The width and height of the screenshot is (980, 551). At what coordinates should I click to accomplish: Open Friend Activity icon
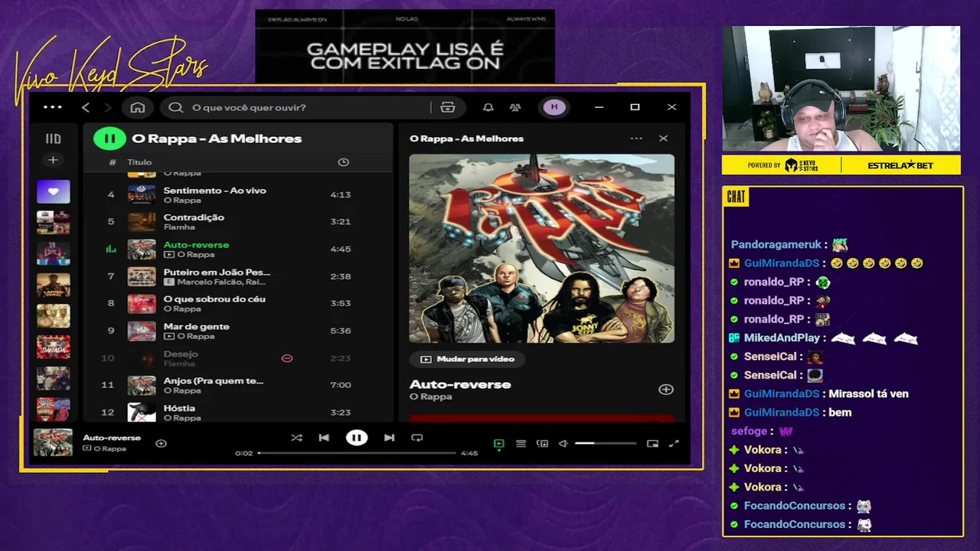(515, 107)
